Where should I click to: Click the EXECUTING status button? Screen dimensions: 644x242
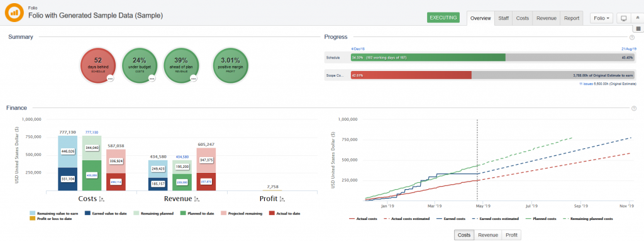(x=443, y=18)
